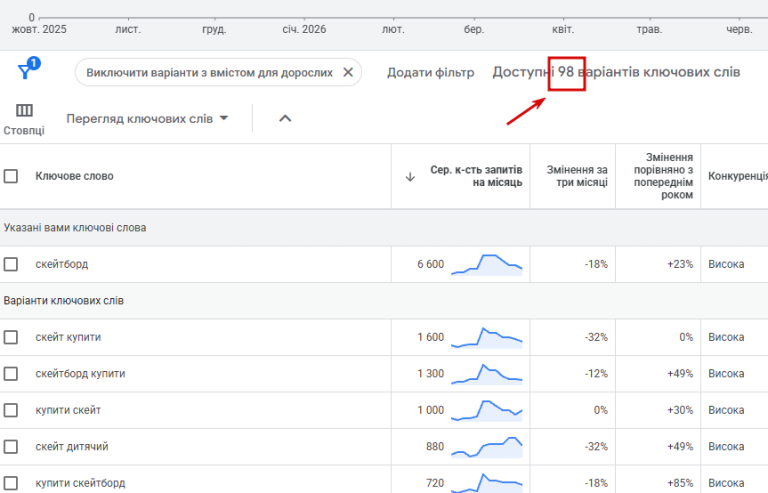Click the keyword скейтборд

click(62, 264)
